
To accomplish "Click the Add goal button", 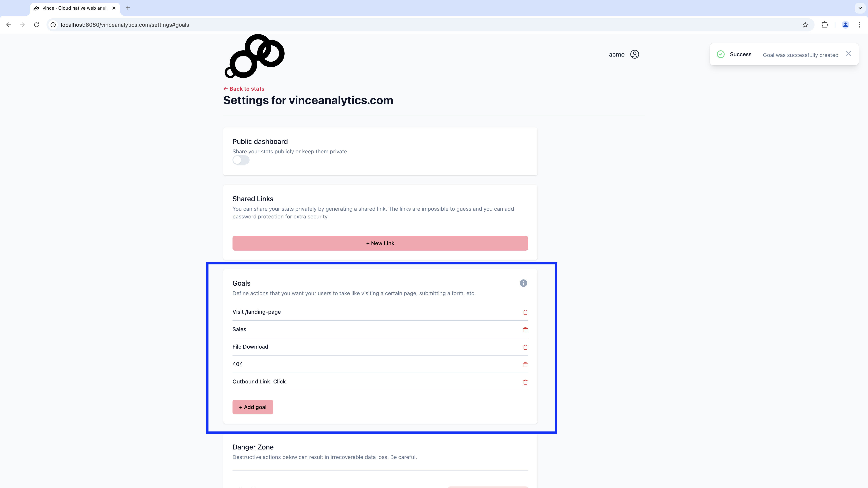I will (x=252, y=407).
